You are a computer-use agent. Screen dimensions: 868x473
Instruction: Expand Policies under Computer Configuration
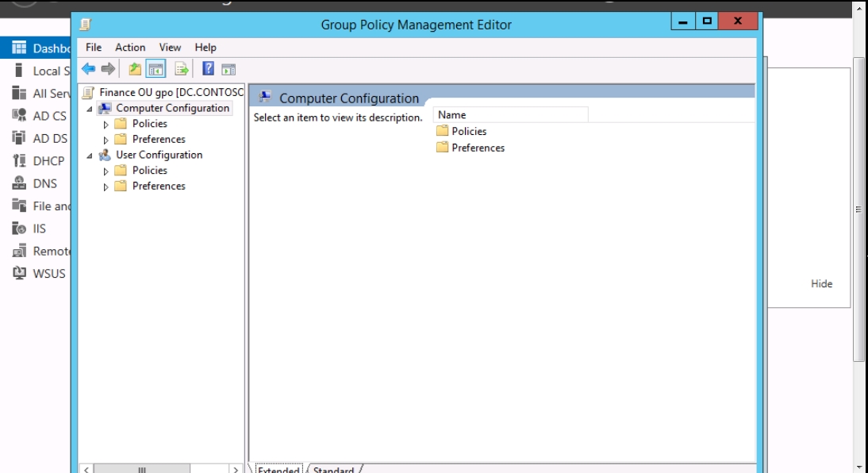(106, 125)
